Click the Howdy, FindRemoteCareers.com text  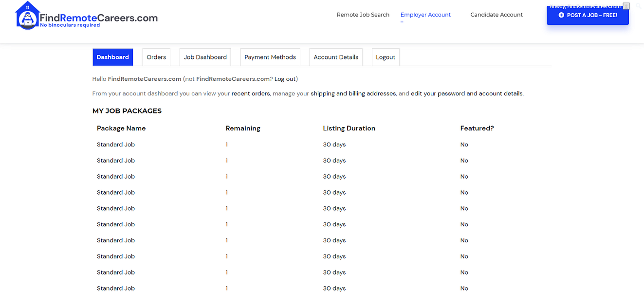pyautogui.click(x=585, y=6)
